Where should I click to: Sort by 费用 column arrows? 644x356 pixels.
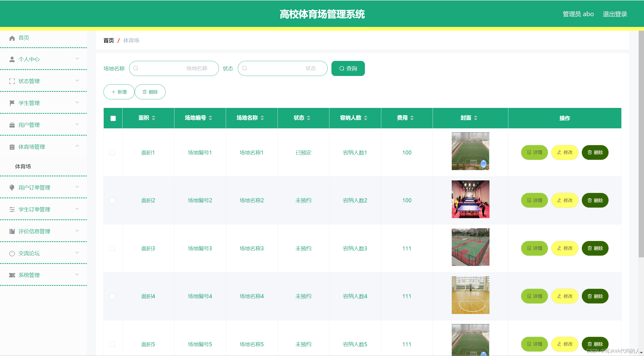[x=412, y=118]
